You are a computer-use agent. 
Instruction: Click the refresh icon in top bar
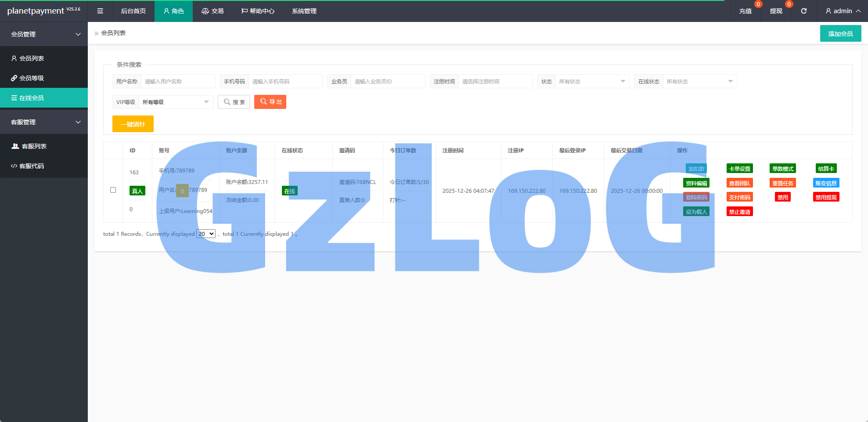(x=803, y=11)
